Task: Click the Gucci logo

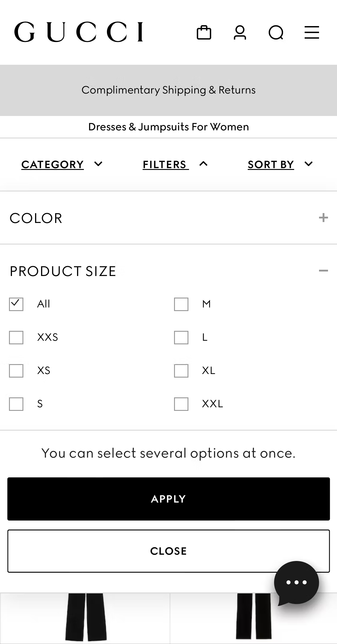Action: 79,31
